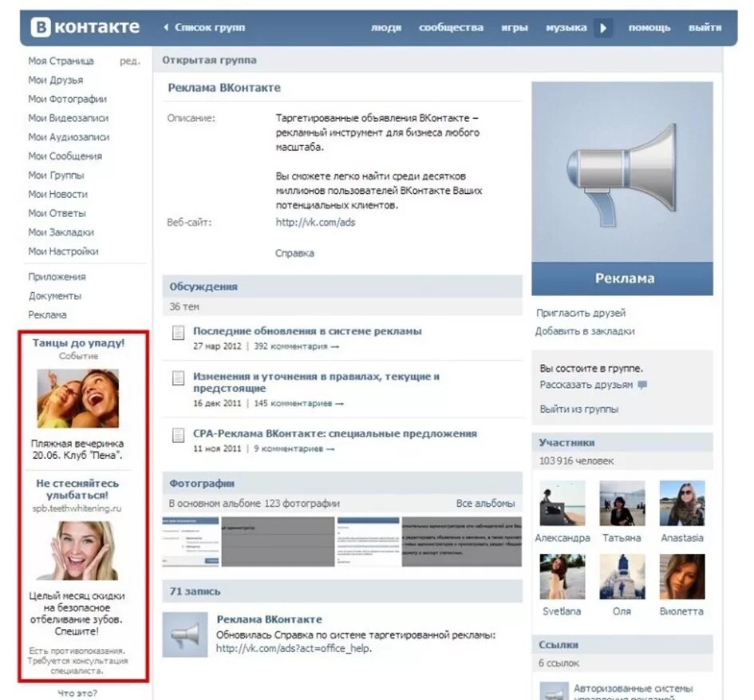Open Мои Группы in sidebar
Image resolution: width=754 pixels, height=700 pixels.
[x=56, y=175]
